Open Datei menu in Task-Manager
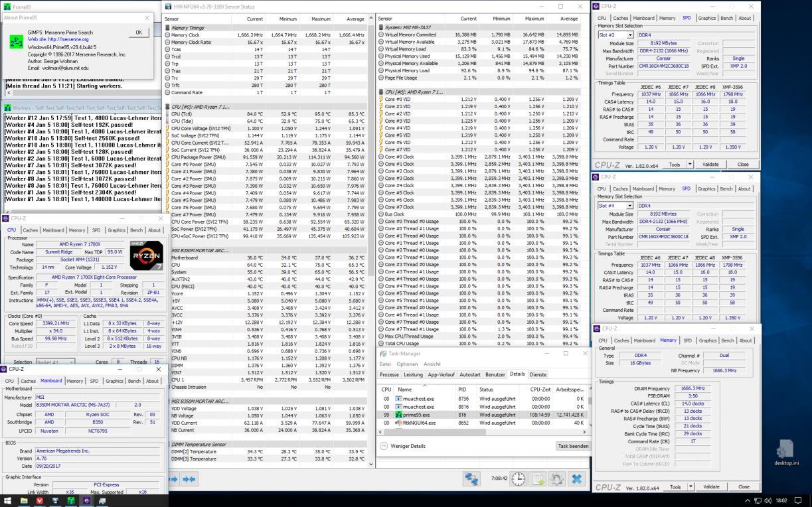The width and height of the screenshot is (812, 507). coord(385,364)
